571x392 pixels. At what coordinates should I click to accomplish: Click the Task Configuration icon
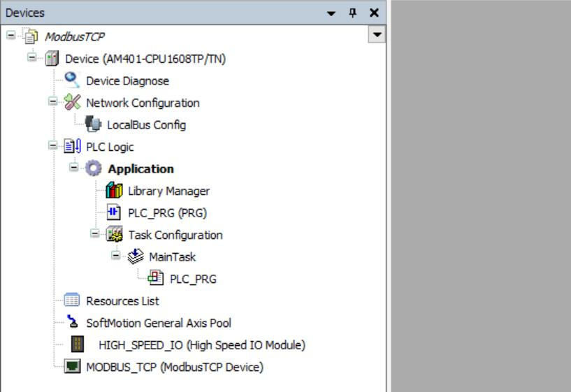[x=114, y=235]
